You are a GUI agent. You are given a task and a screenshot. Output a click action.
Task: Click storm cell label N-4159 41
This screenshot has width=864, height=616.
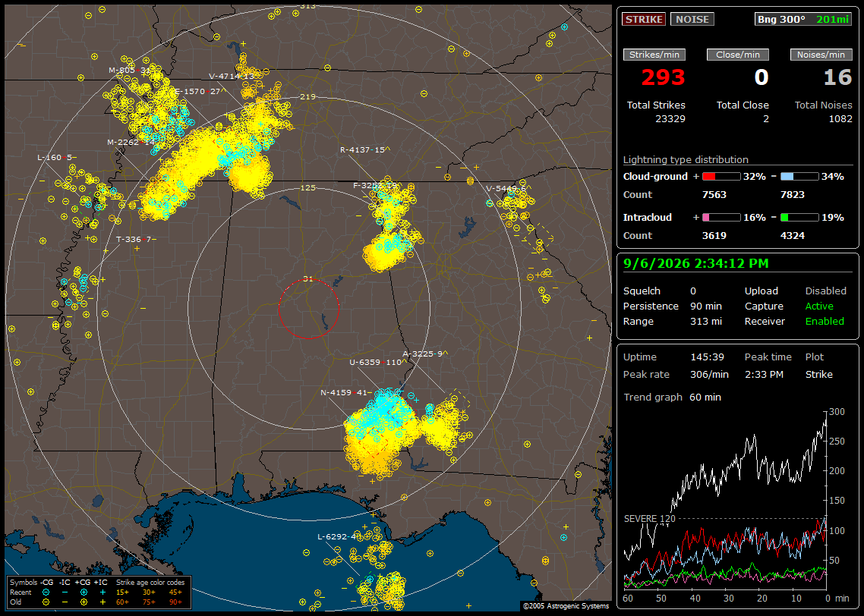(x=345, y=392)
